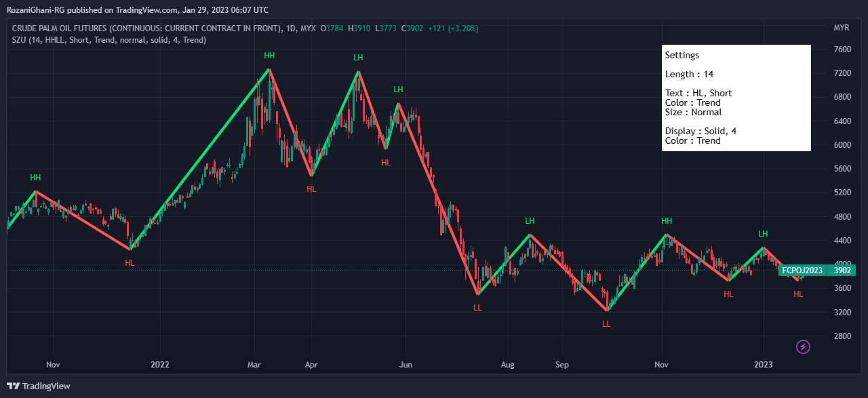The width and height of the screenshot is (868, 398).
Task: Click the LL label below the September low
Action: pyautogui.click(x=606, y=324)
